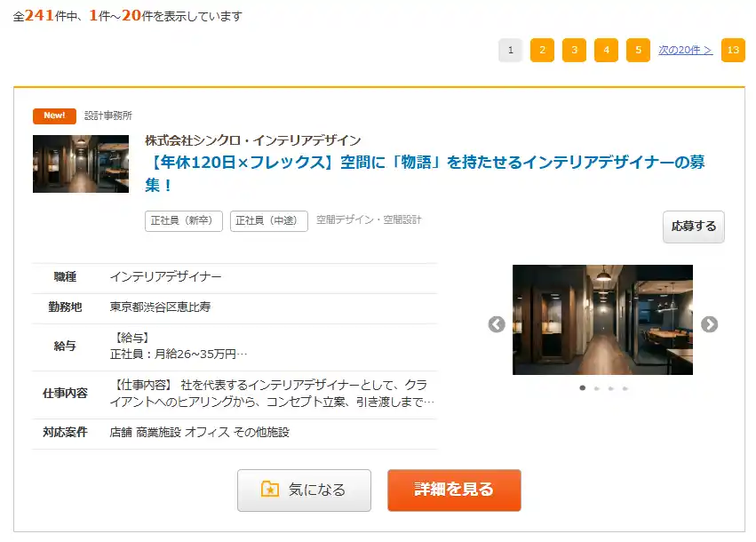The height and width of the screenshot is (542, 756).
Task: Select the fourth carousel indicator dot
Action: coord(625,388)
